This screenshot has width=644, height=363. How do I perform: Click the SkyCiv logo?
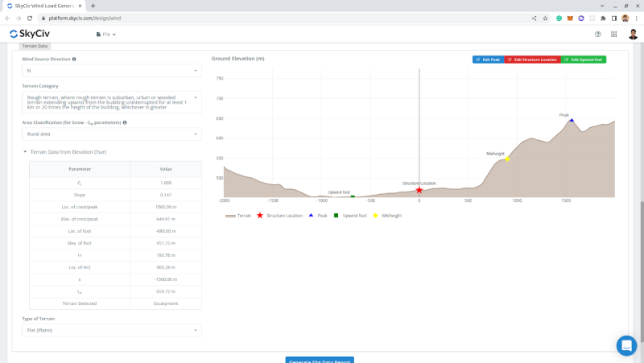35,34
